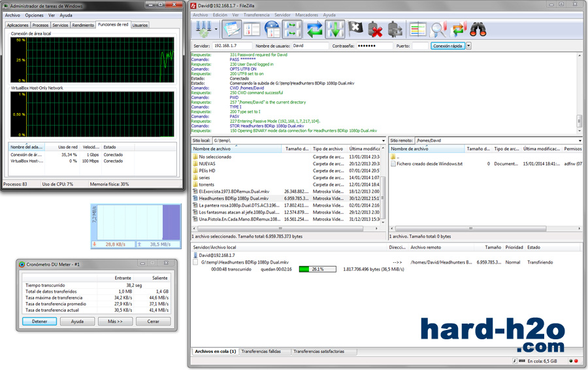Open the directory listing filters icon
The height and width of the screenshot is (370, 588).
[x=417, y=29]
